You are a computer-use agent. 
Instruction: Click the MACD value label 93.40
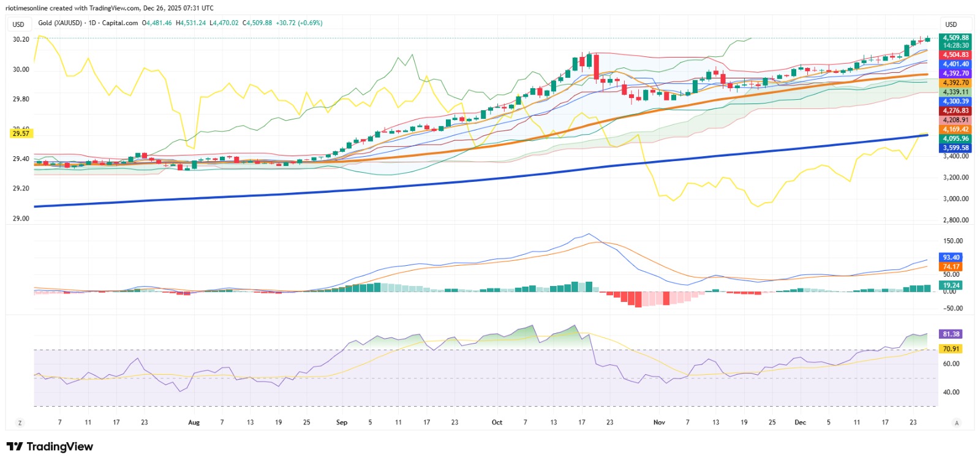tap(951, 258)
